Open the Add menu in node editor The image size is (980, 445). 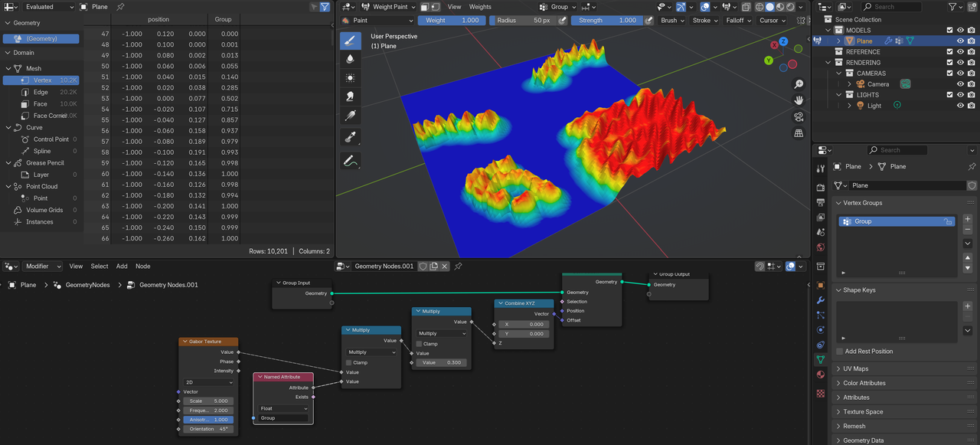tap(122, 267)
